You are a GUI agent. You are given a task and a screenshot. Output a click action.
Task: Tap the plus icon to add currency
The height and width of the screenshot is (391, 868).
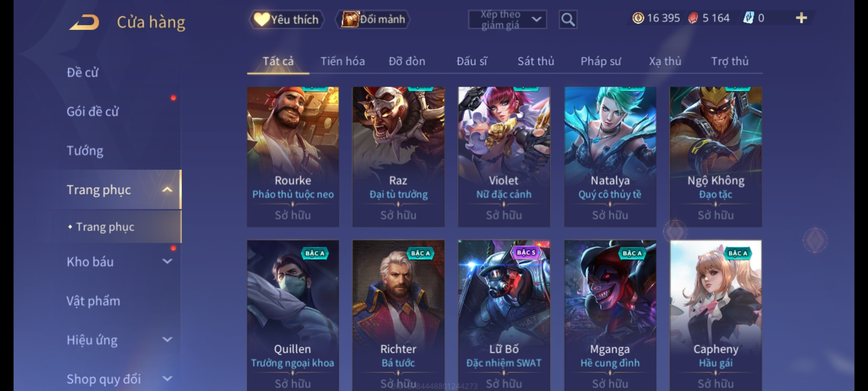pos(801,18)
